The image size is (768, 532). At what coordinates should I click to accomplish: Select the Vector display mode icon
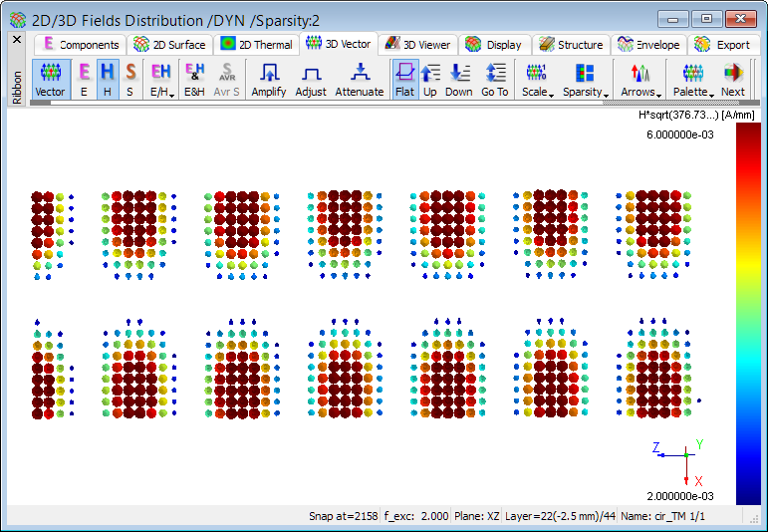click(50, 80)
